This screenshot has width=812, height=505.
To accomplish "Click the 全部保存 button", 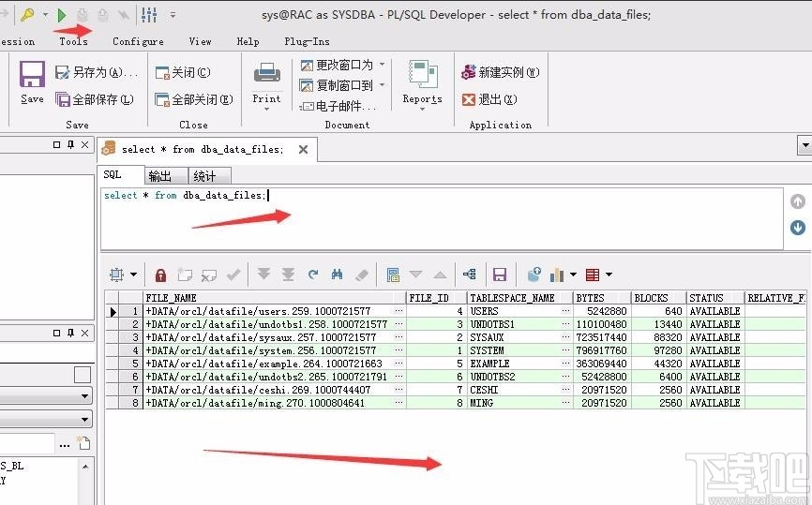I will click(95, 99).
